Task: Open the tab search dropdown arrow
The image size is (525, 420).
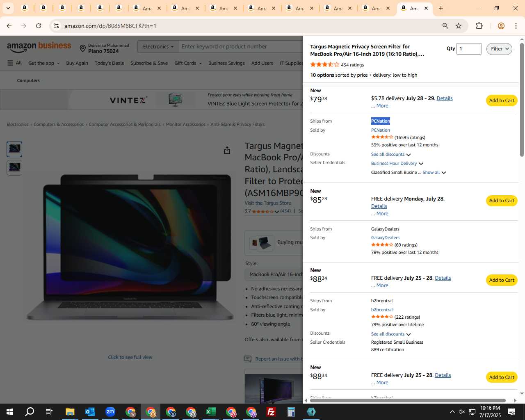Action: coord(8,8)
